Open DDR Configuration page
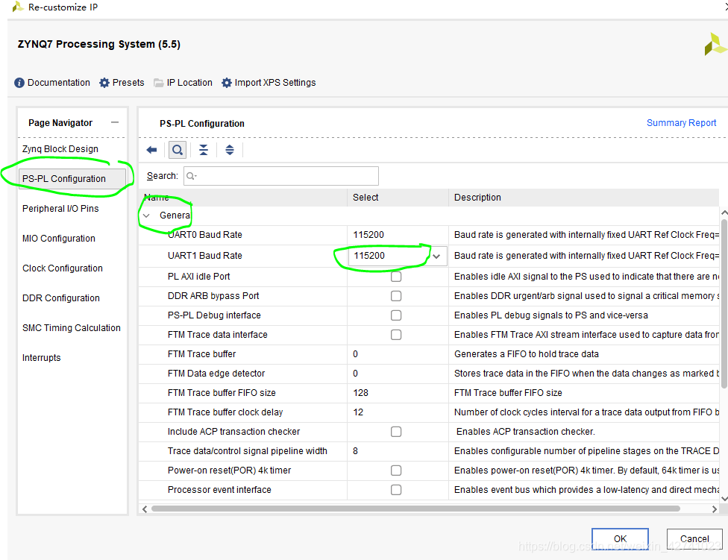The width and height of the screenshot is (728, 560). [61, 298]
